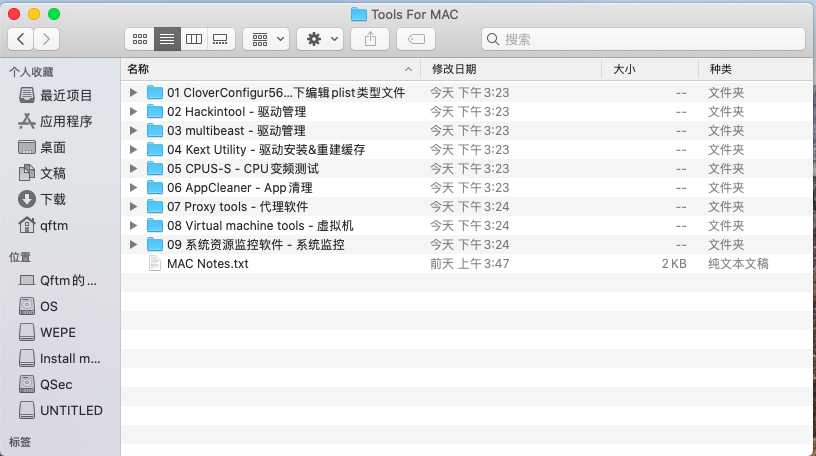Sort by the 大小 column header
The width and height of the screenshot is (816, 456).
click(x=650, y=69)
